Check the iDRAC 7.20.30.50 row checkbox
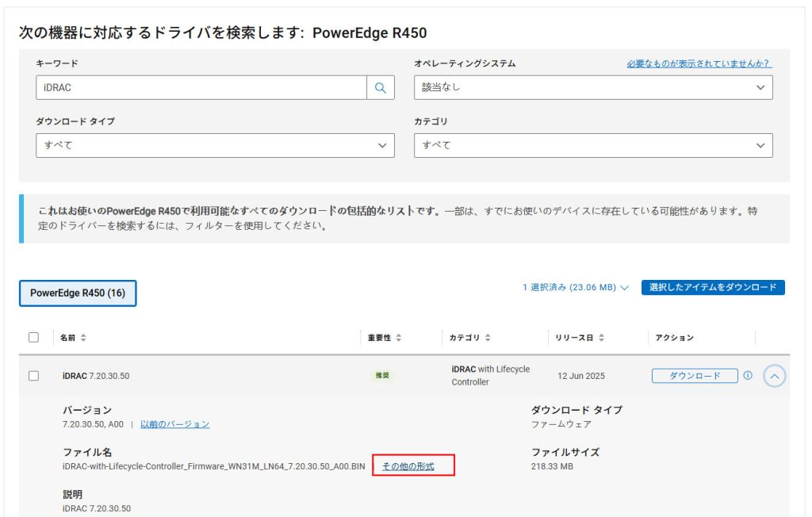812x517 pixels. click(33, 376)
